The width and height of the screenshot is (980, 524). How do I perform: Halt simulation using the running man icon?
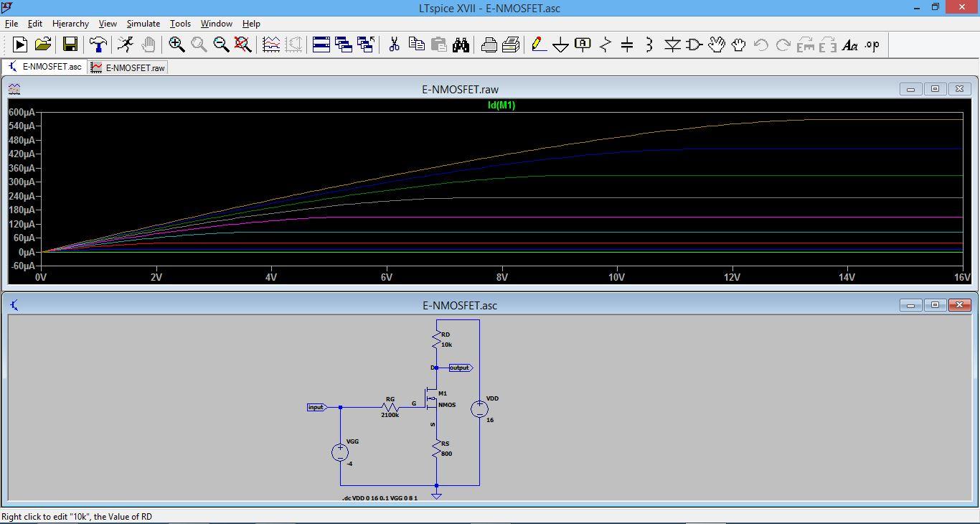coord(125,45)
